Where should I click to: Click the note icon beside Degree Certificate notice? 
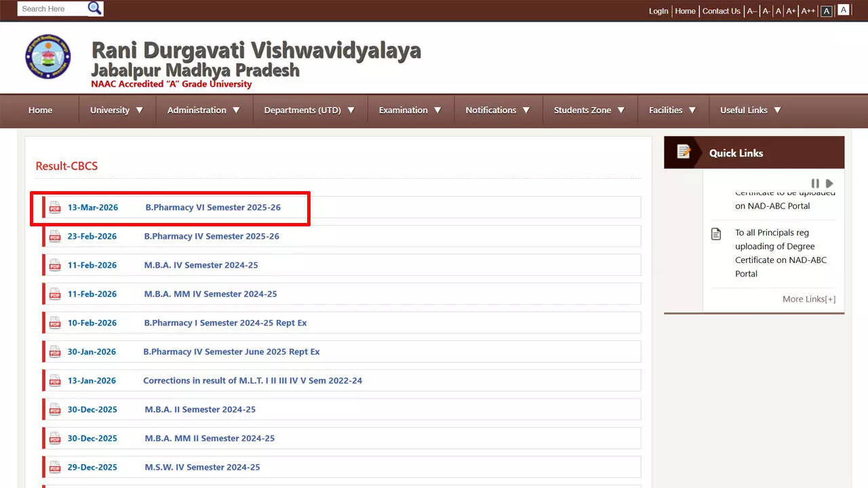pos(716,233)
